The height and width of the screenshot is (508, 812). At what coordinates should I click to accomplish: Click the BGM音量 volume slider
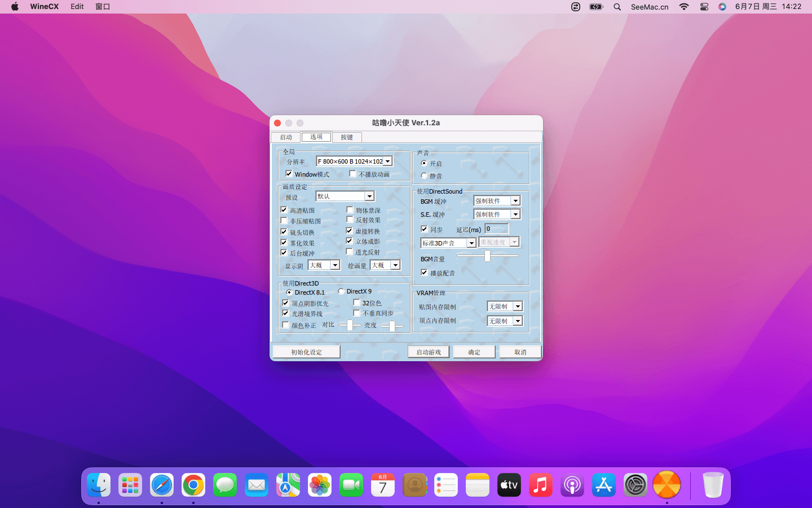click(487, 256)
